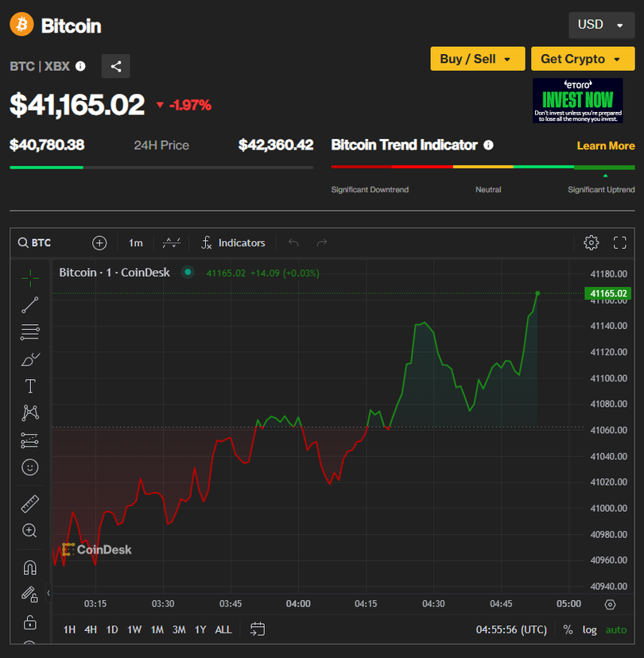Click the compare or add symbol plus icon
This screenshot has height=658, width=644.
99,242
